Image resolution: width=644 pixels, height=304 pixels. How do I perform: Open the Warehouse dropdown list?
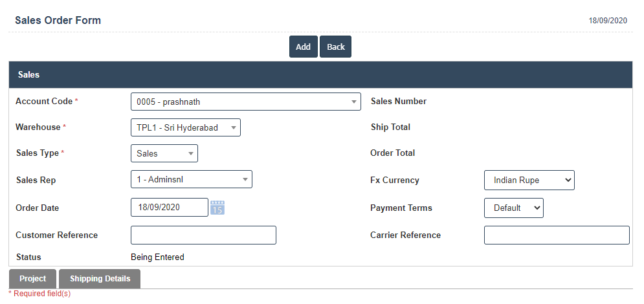[185, 127]
